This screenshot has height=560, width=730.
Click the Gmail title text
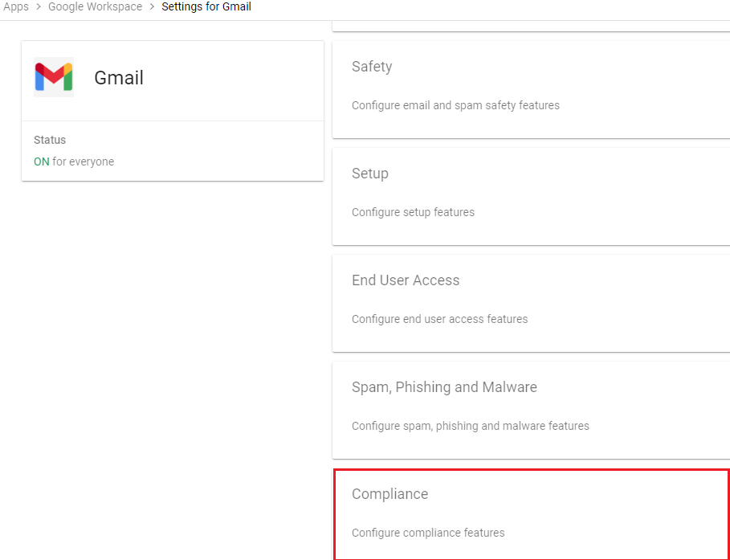pos(119,78)
